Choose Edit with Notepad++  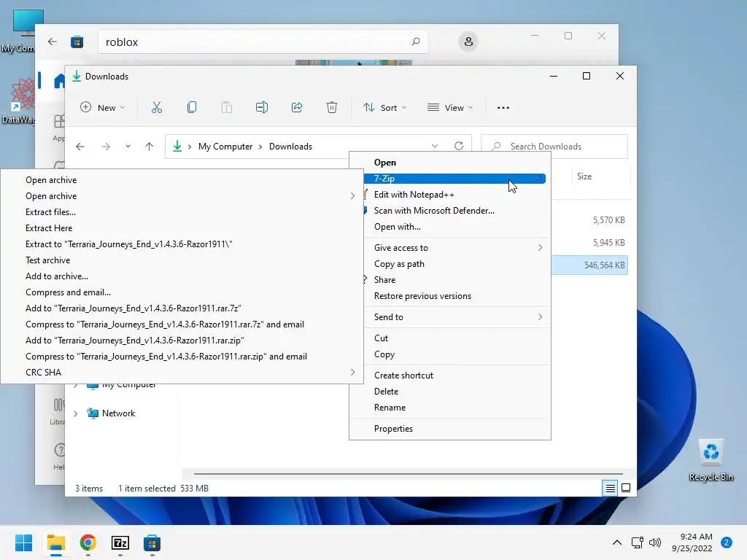[x=449, y=195]
